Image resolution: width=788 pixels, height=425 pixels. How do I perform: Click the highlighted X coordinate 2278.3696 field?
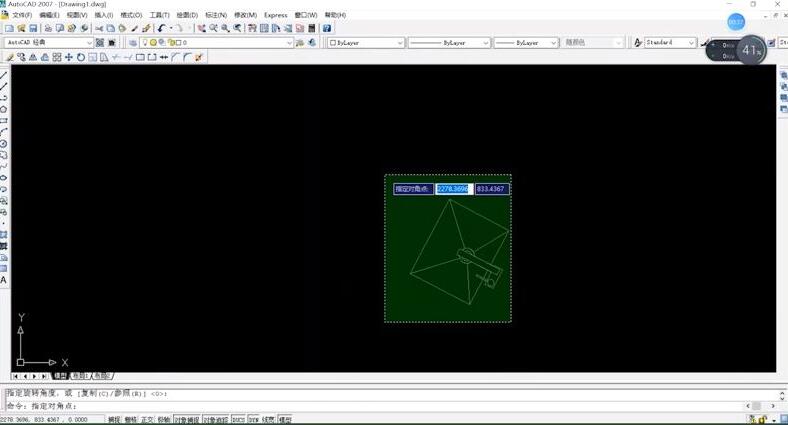point(454,189)
